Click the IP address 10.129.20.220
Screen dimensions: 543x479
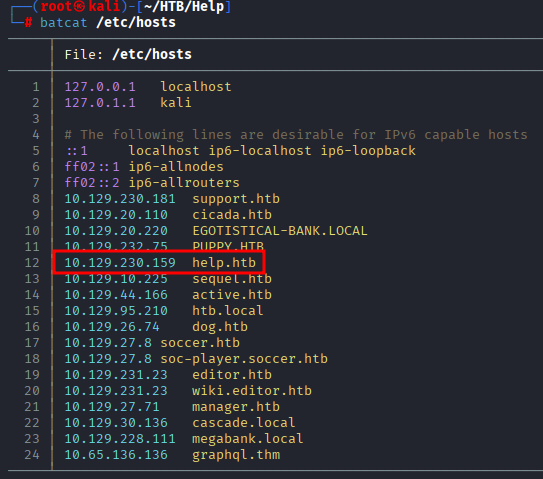pyautogui.click(x=116, y=231)
